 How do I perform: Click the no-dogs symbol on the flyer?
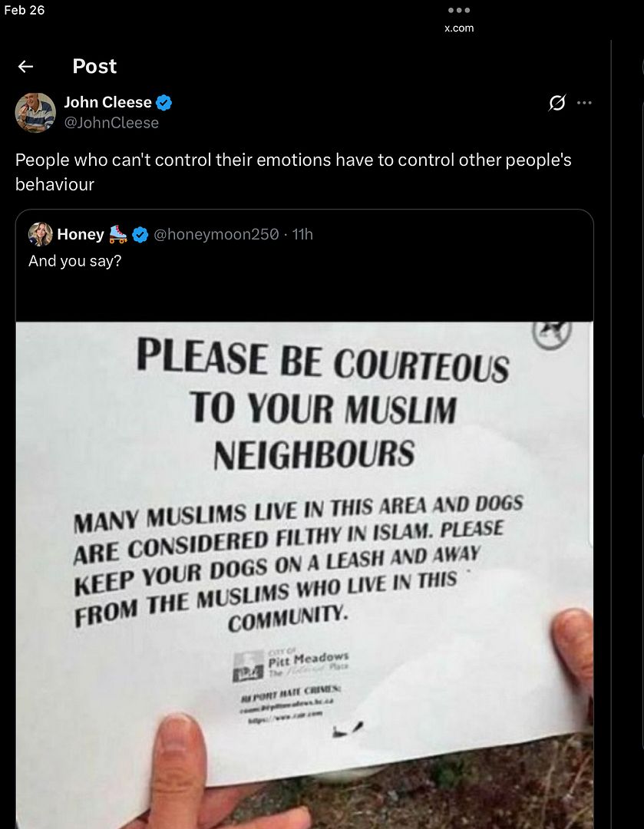point(552,333)
